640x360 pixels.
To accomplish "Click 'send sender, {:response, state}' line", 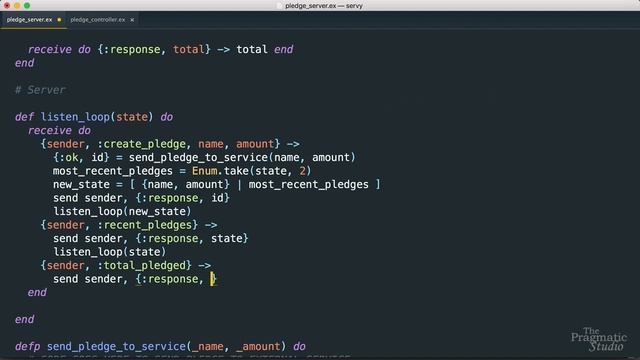I will click(150, 238).
